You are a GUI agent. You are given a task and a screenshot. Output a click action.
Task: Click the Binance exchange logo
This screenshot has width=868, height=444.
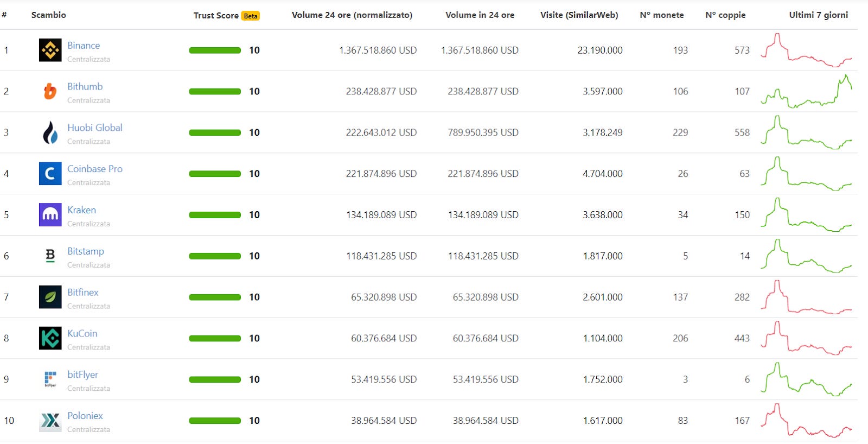[x=50, y=50]
